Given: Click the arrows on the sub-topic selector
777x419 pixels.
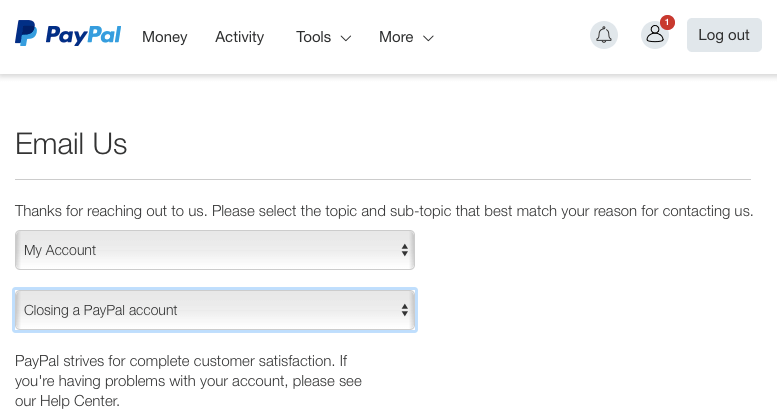Looking at the screenshot, I should tap(404, 310).
